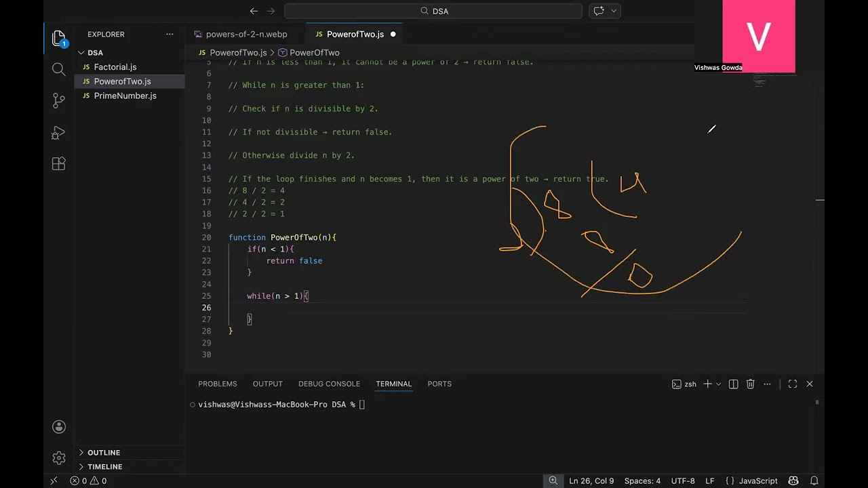Click errors and warnings count in status bar

click(x=88, y=481)
